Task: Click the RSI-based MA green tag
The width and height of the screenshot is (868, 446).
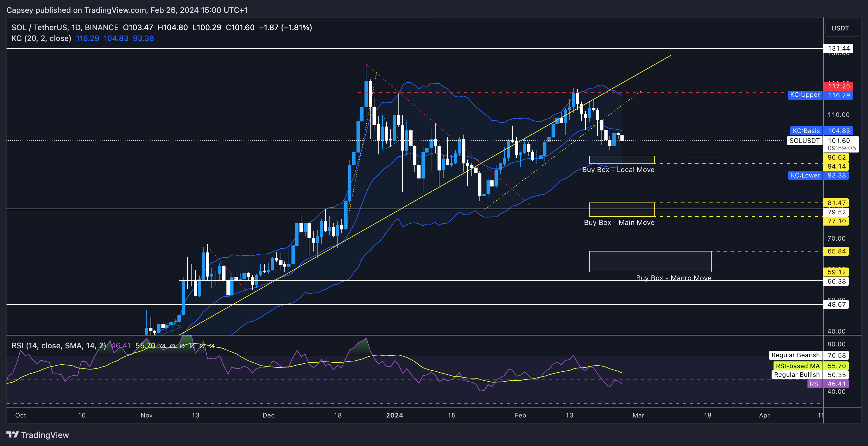Action: 797,366
